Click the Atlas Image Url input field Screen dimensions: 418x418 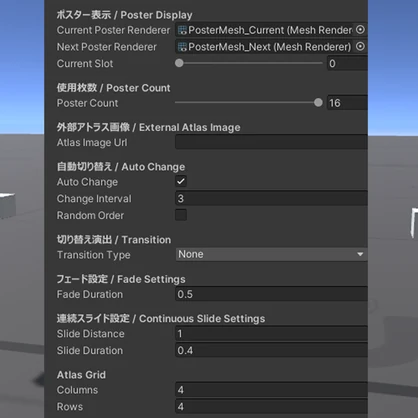(x=271, y=142)
